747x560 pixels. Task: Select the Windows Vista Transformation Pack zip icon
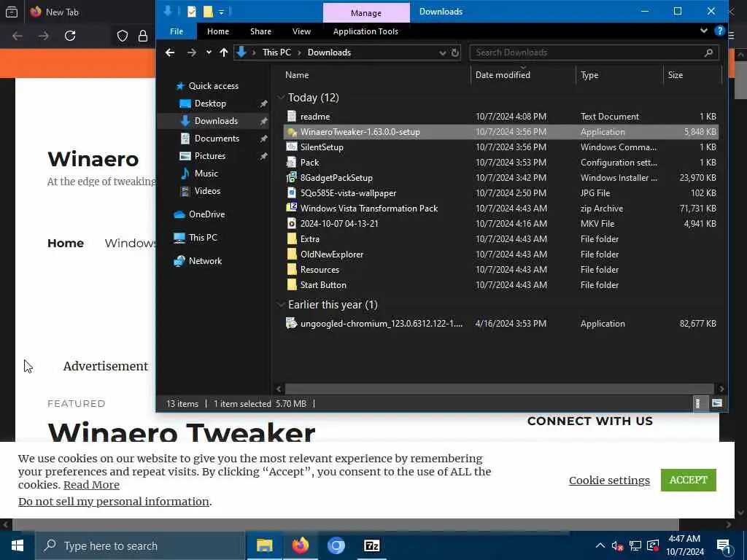click(292, 208)
